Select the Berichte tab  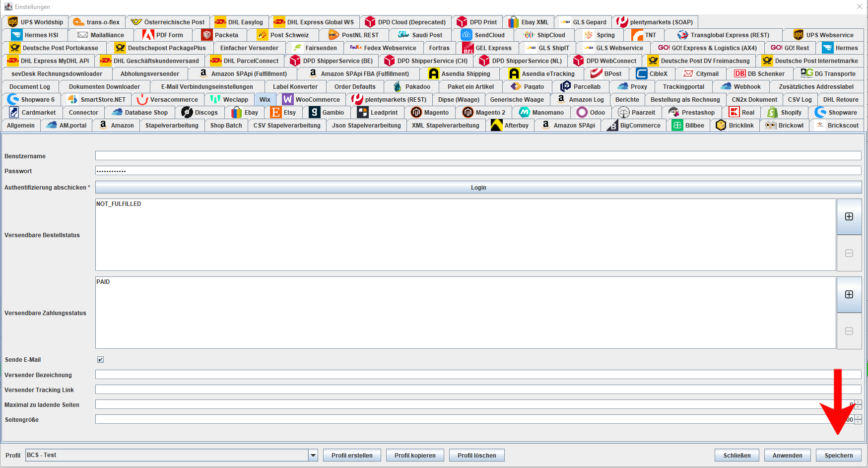[x=627, y=99]
